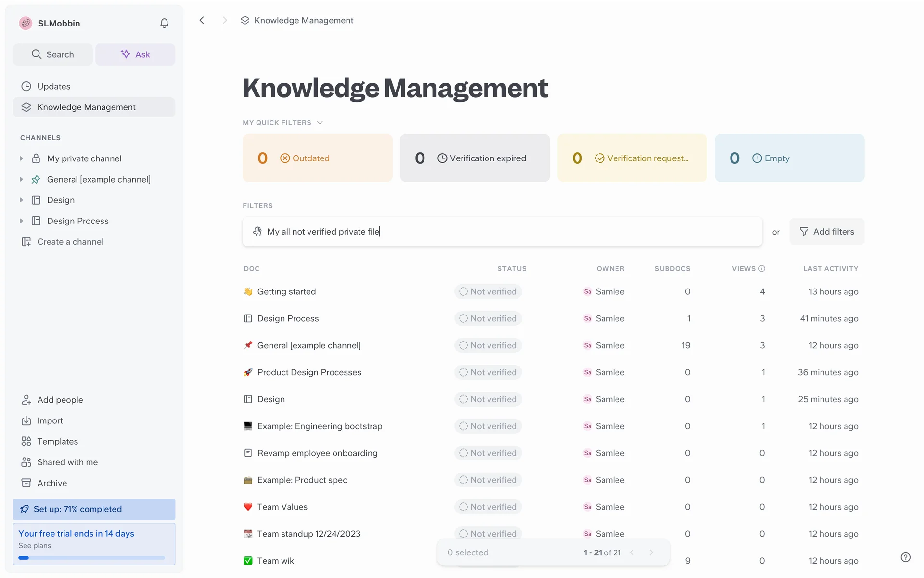The width and height of the screenshot is (924, 578).
Task: Toggle the Empty quick filter card
Action: tap(789, 158)
